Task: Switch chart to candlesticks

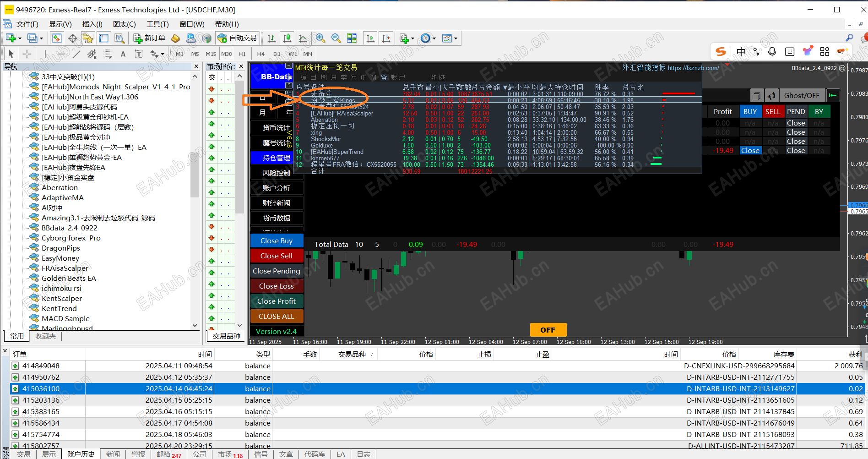Action: pyautogui.click(x=287, y=38)
